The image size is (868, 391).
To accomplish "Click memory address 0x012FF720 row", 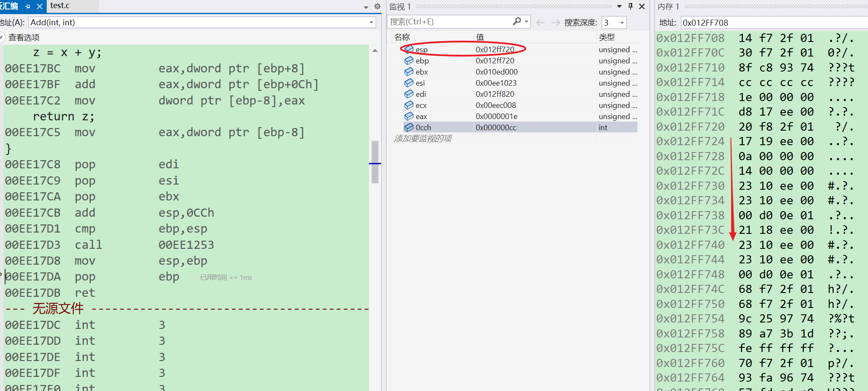I will [755, 127].
